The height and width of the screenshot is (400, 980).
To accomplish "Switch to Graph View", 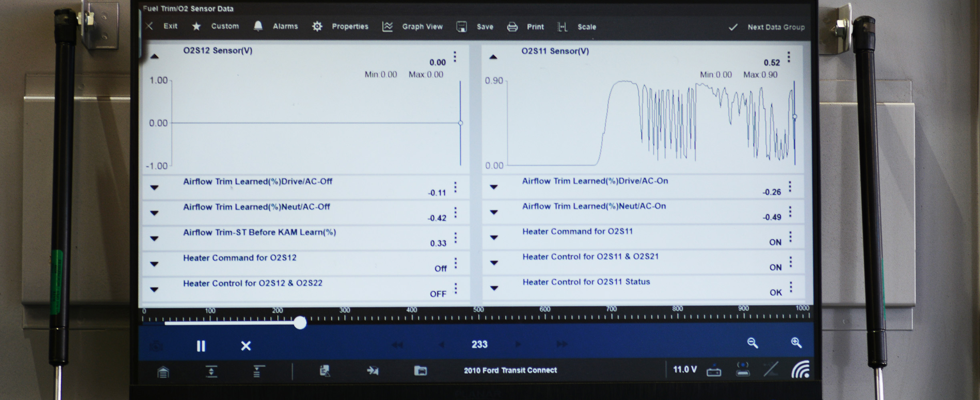I will (413, 27).
